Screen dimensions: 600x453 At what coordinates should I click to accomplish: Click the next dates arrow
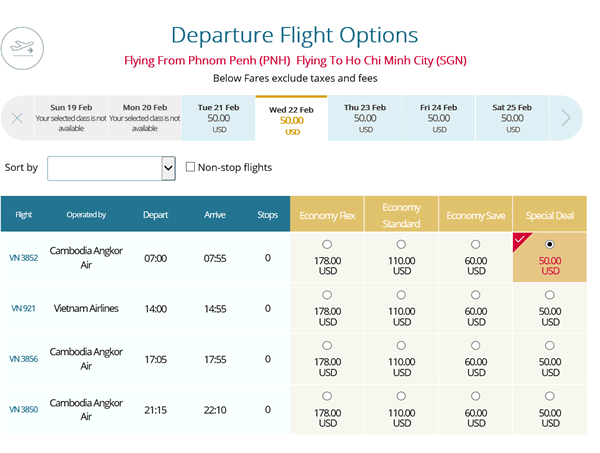566,118
